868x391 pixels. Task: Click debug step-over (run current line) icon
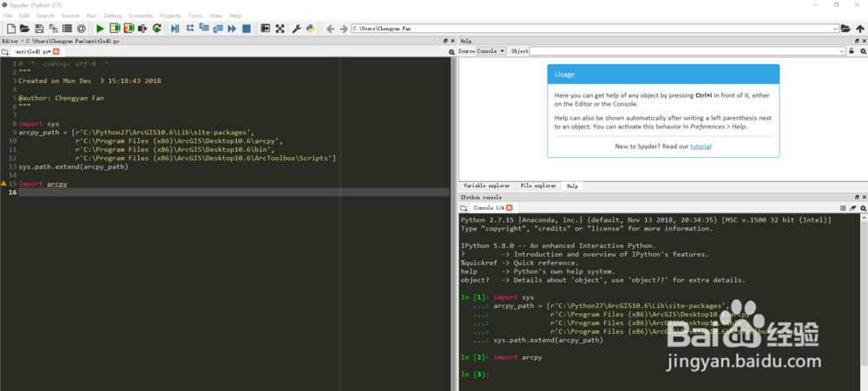[x=190, y=29]
